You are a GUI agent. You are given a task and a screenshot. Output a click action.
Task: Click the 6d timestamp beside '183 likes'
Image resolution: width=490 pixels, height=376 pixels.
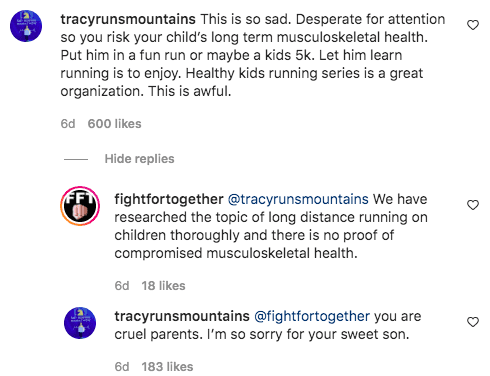click(x=122, y=367)
